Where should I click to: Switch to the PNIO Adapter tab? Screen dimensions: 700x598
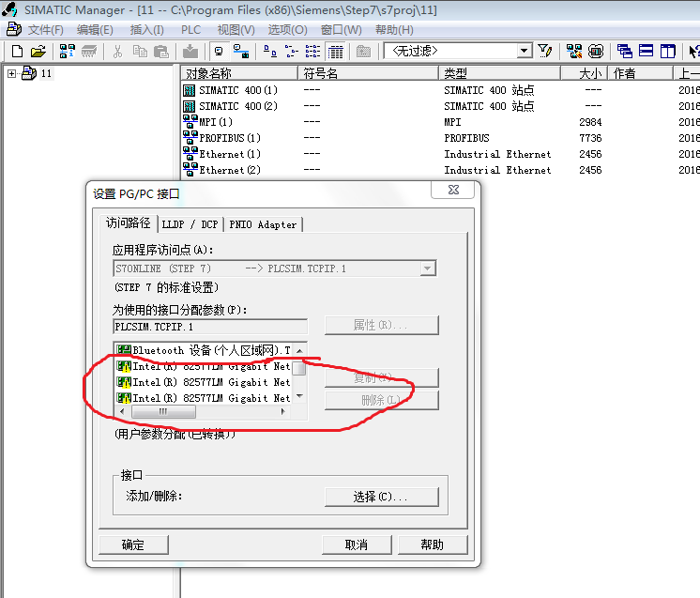point(263,224)
